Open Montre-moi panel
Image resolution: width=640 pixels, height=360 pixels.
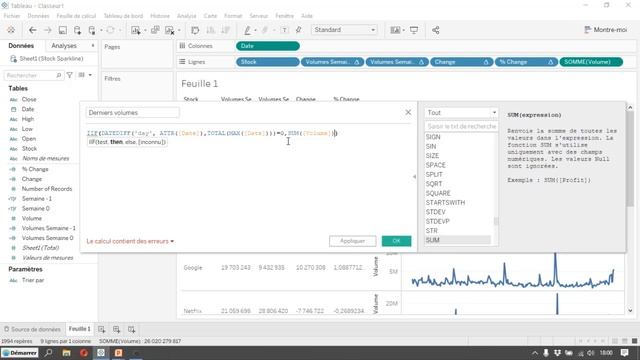(606, 30)
